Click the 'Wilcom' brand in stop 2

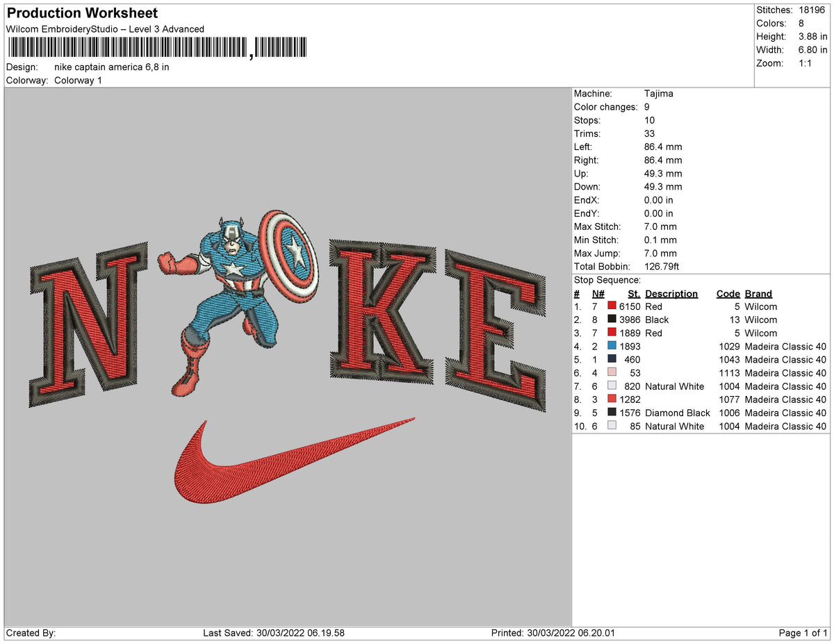point(761,320)
